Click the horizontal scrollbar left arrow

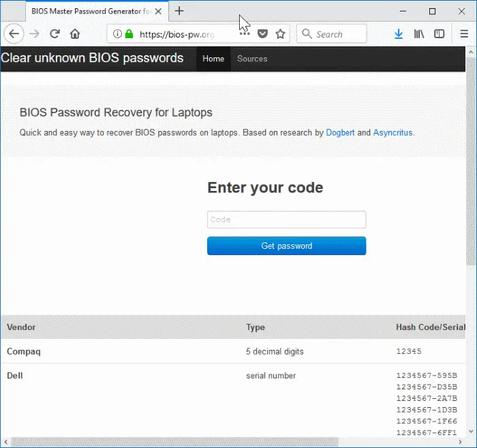click(5, 442)
